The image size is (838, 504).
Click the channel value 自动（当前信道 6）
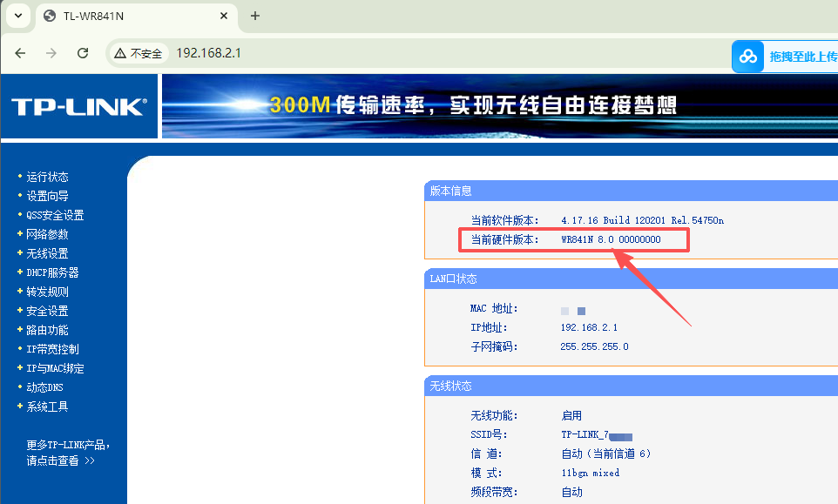tap(606, 454)
